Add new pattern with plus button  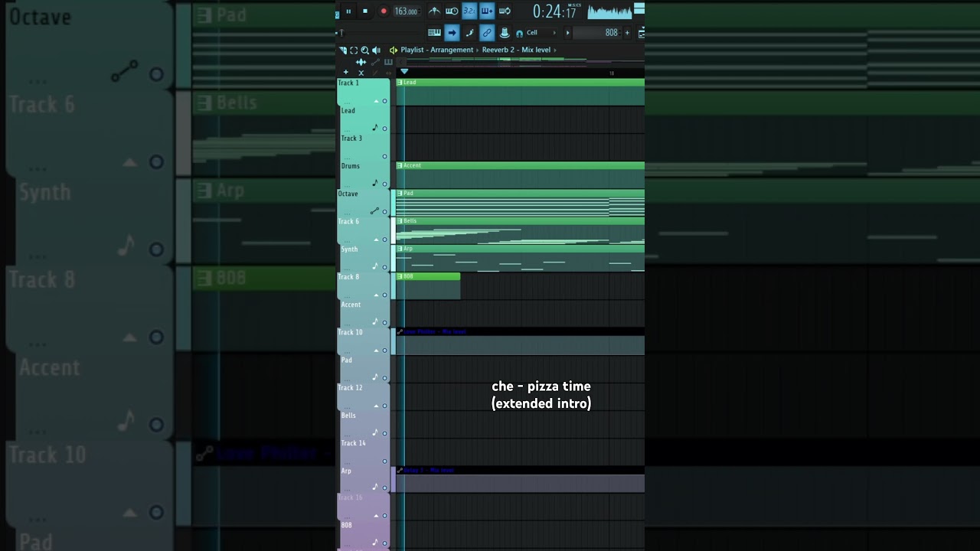(627, 32)
